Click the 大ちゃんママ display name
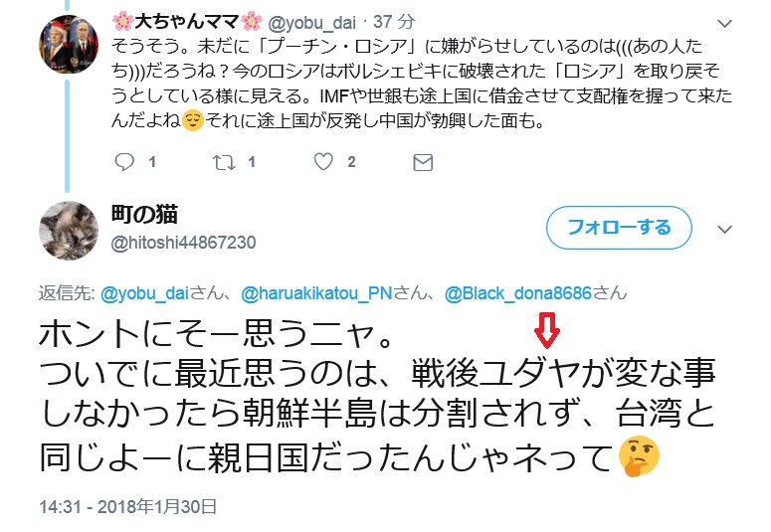This screenshot has width=771, height=532. pyautogui.click(x=187, y=22)
